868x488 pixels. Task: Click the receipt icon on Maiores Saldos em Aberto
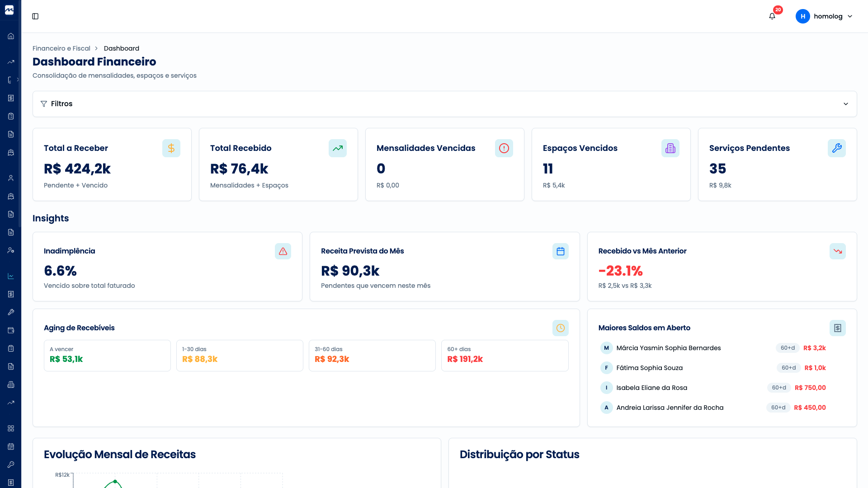click(x=838, y=328)
